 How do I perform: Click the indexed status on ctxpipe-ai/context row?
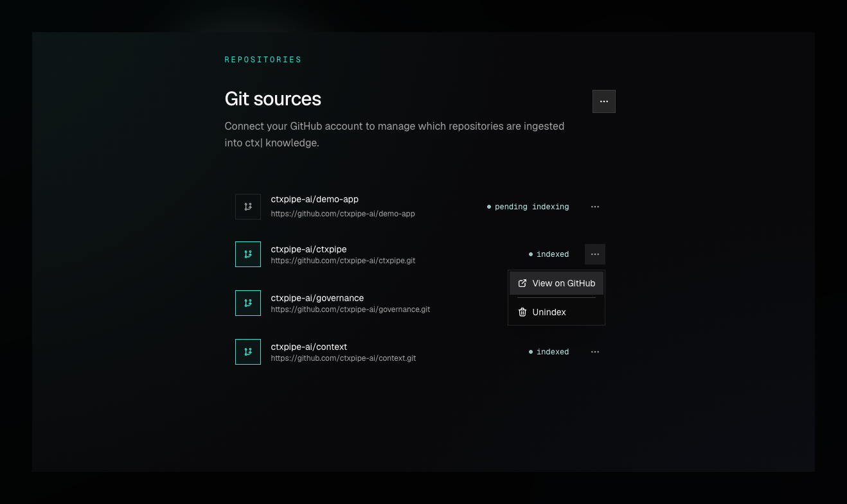click(x=549, y=352)
